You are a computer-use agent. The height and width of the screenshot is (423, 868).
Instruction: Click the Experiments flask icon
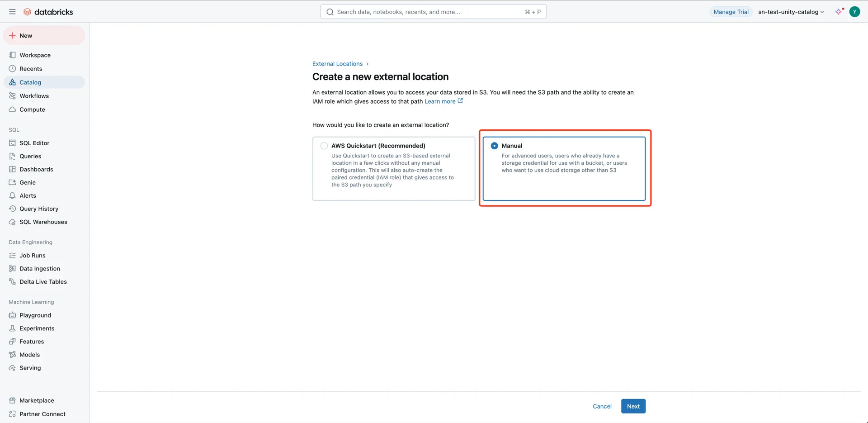point(12,328)
